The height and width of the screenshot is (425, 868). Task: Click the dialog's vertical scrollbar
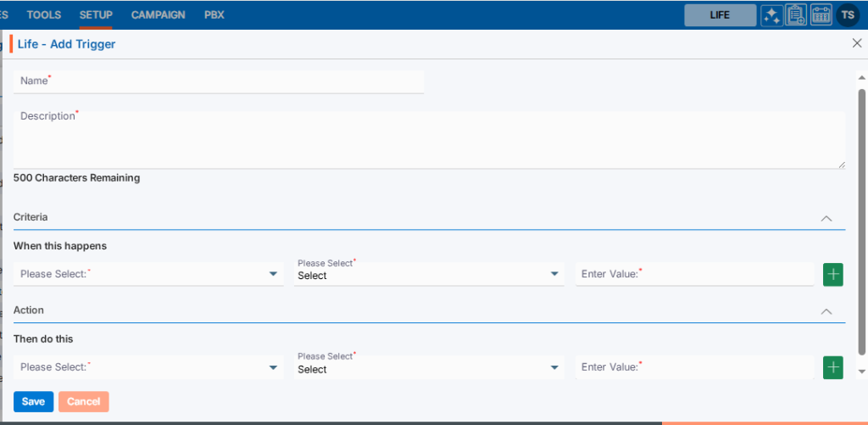pyautogui.click(x=862, y=221)
